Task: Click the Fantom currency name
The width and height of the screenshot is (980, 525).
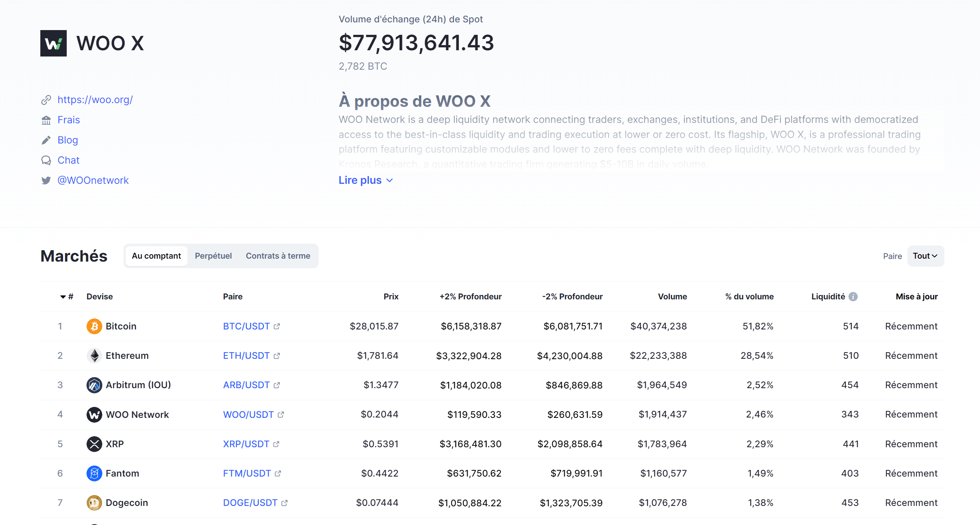Action: click(x=122, y=473)
